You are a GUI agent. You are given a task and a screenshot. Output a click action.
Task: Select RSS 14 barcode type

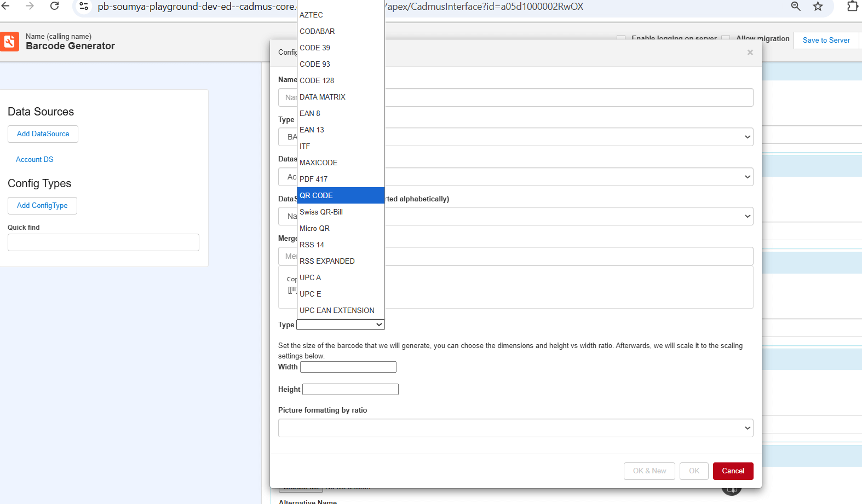click(x=341, y=245)
